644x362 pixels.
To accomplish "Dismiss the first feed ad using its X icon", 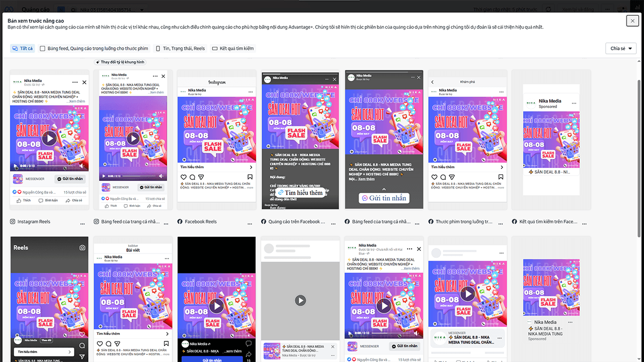I will tap(85, 82).
